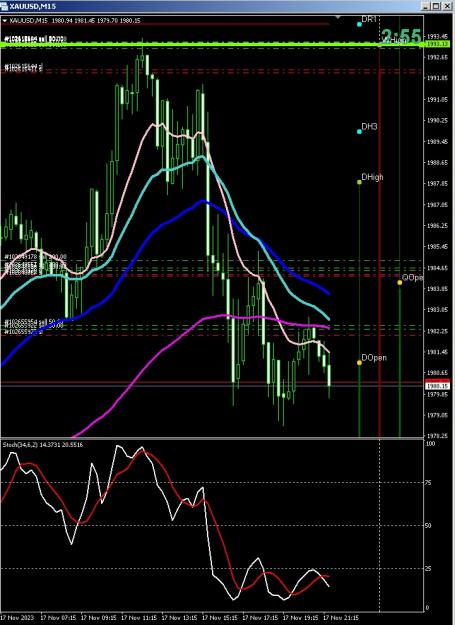This screenshot has height=625, width=455.
Task: Select the yellow QOpen level dot
Action: [400, 283]
